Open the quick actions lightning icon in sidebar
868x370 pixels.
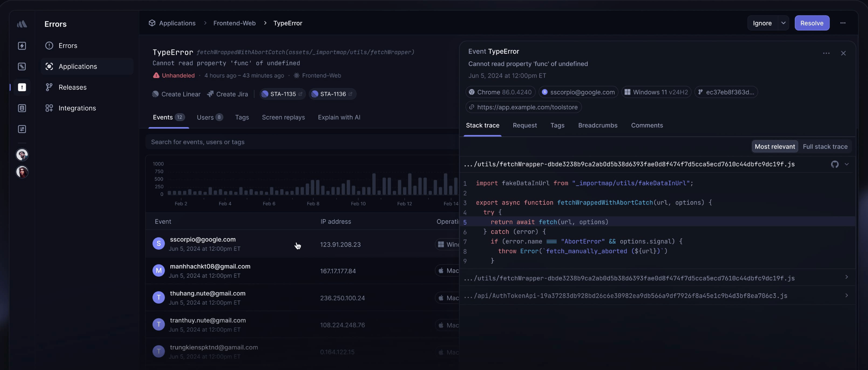[x=22, y=45]
